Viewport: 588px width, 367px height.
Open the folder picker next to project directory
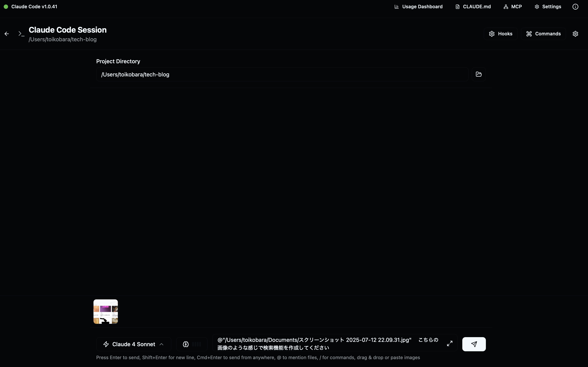479,74
